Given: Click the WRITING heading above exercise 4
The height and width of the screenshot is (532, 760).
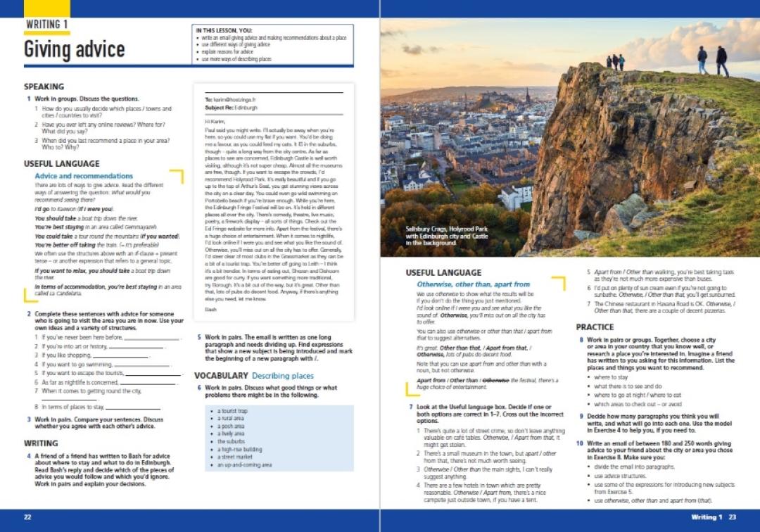Looking at the screenshot, I should point(41,443).
